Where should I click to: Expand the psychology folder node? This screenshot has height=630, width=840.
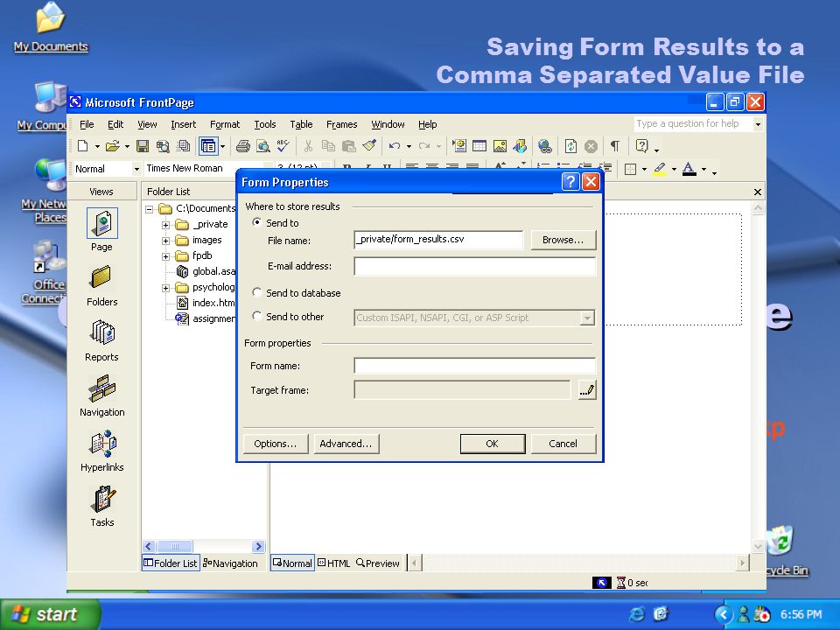coord(166,288)
